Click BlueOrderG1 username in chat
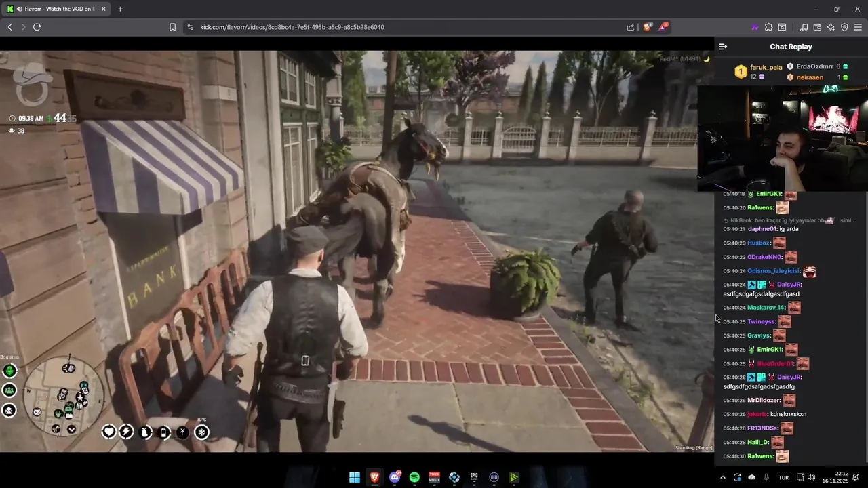The height and width of the screenshot is (488, 868). (x=775, y=363)
